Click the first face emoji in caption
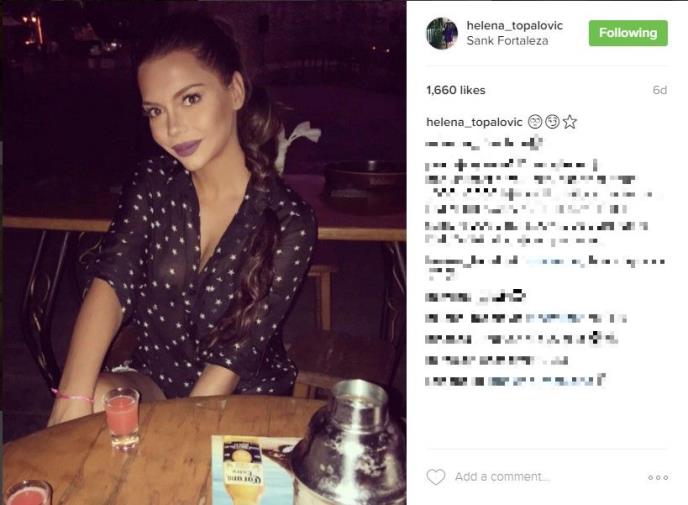 click(x=535, y=122)
